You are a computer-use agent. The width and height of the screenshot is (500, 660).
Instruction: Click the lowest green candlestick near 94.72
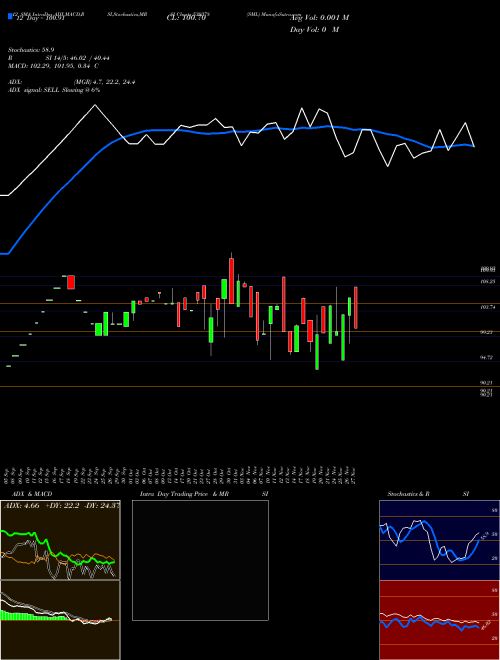[x=317, y=351]
